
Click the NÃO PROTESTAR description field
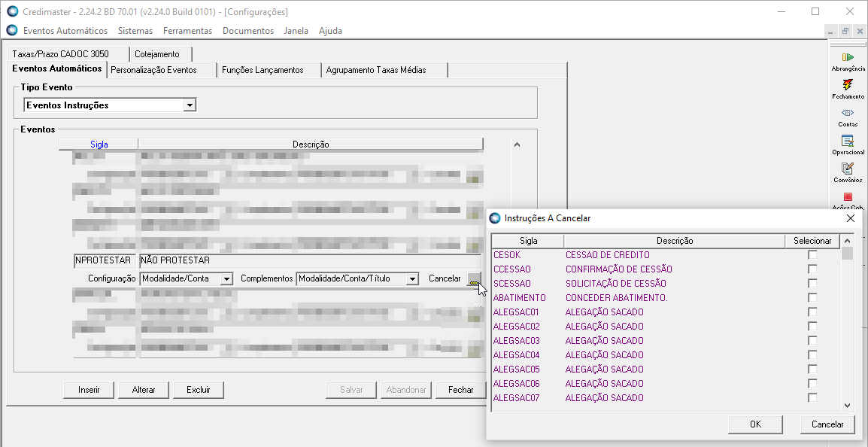tap(311, 261)
